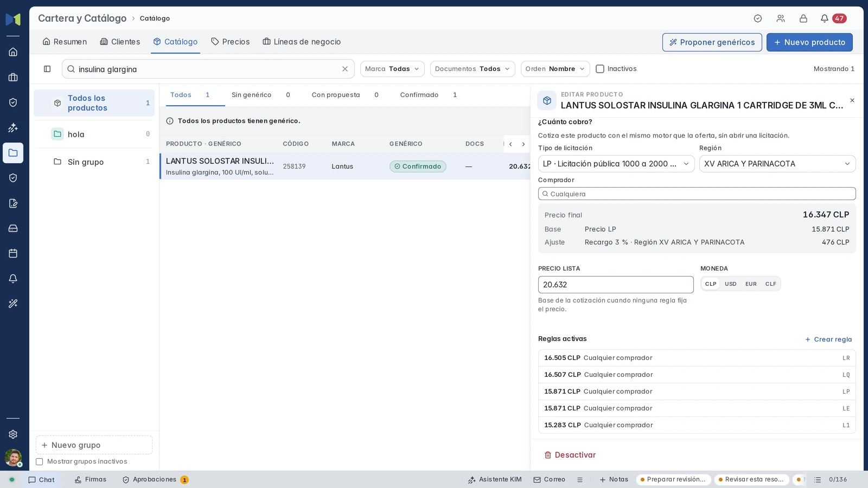Open the settings gear in left sidebar
Screen dimensions: 868x488
pos(13,434)
